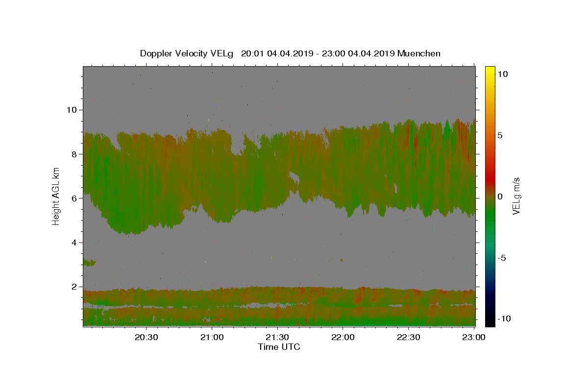This screenshot has height=392, width=588.
Task: Click the 22:30 time tick label
Action: [x=408, y=337]
